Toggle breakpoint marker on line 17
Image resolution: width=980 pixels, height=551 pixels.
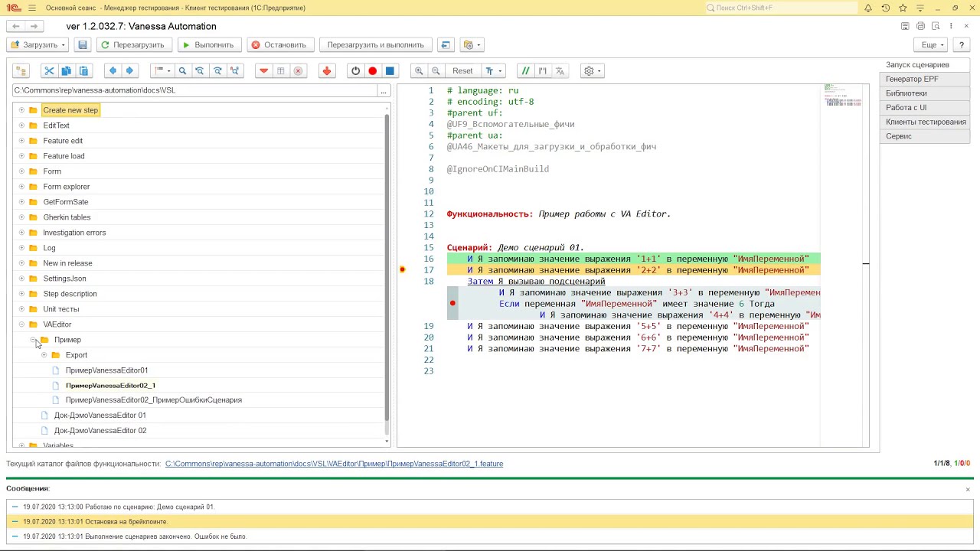click(402, 269)
